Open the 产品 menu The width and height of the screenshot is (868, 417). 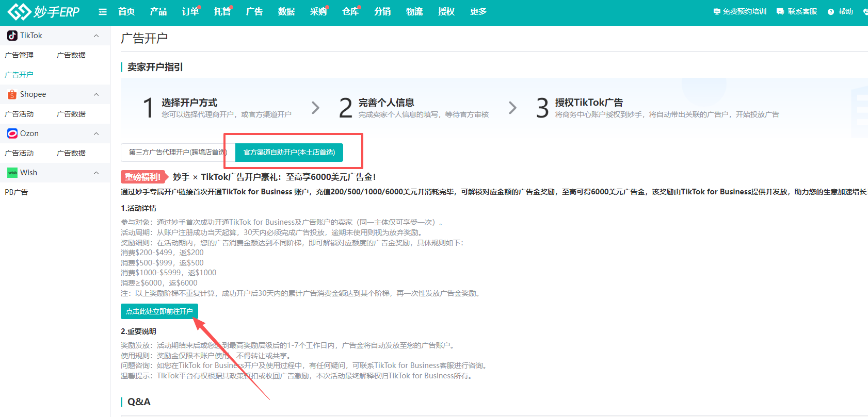tap(158, 12)
